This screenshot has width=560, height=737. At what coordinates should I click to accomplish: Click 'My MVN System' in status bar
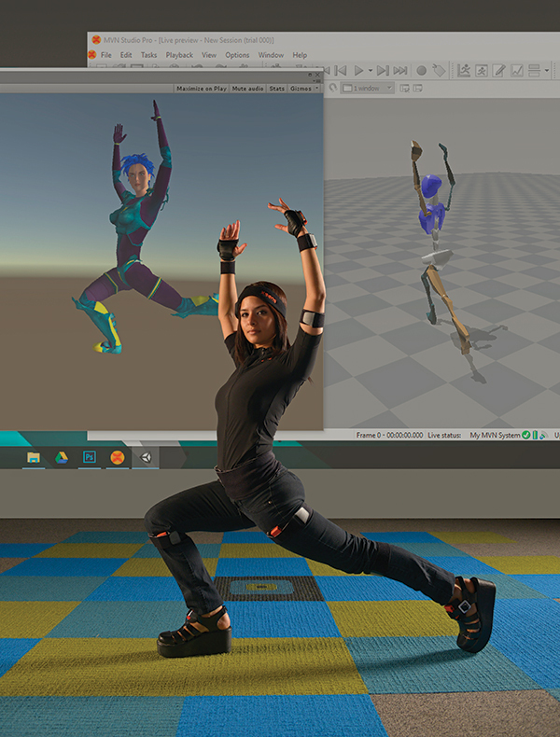[495, 436]
